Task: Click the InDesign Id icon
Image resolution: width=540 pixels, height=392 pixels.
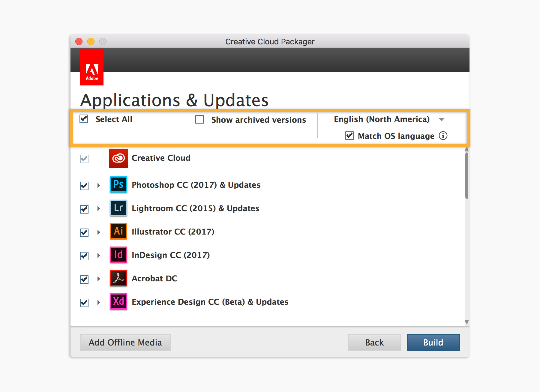Action: (118, 255)
